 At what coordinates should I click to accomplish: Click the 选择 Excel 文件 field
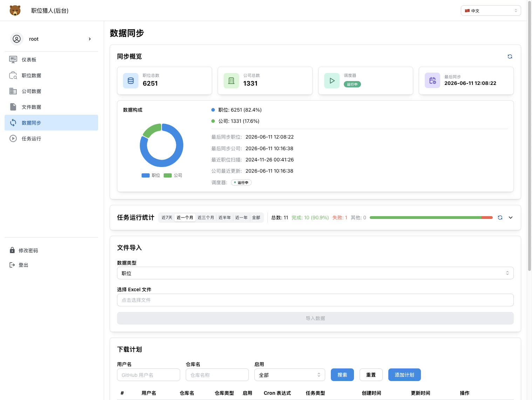315,300
